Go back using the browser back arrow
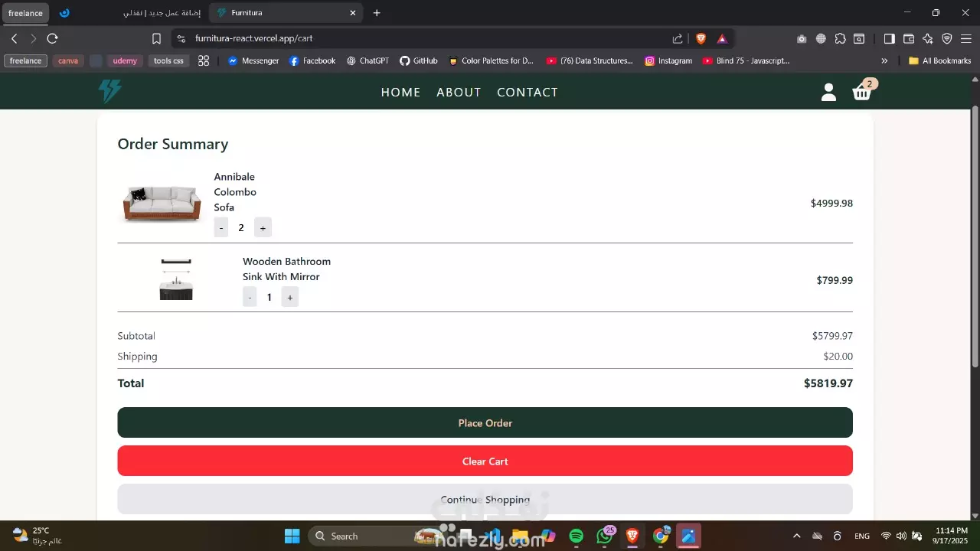 pos(14,38)
